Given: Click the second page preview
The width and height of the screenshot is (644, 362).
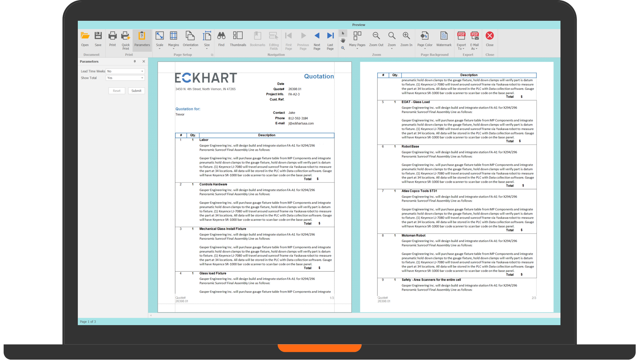Looking at the screenshot, I should pos(457,187).
